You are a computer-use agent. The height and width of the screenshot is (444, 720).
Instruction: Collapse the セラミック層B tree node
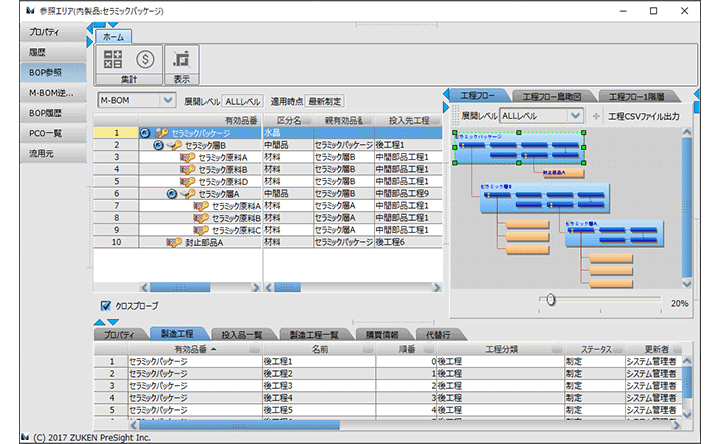click(x=159, y=145)
